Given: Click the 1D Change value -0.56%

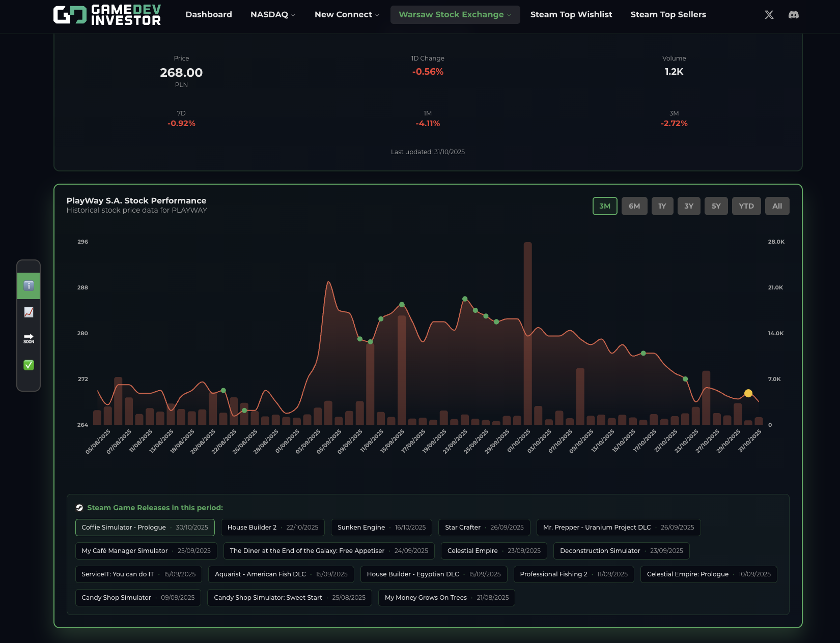Looking at the screenshot, I should tap(428, 72).
